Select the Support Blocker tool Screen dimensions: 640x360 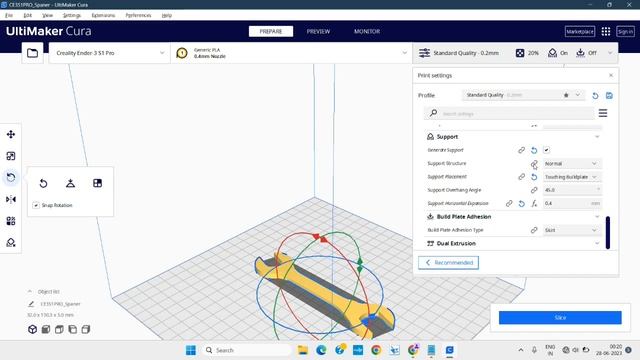(x=11, y=242)
